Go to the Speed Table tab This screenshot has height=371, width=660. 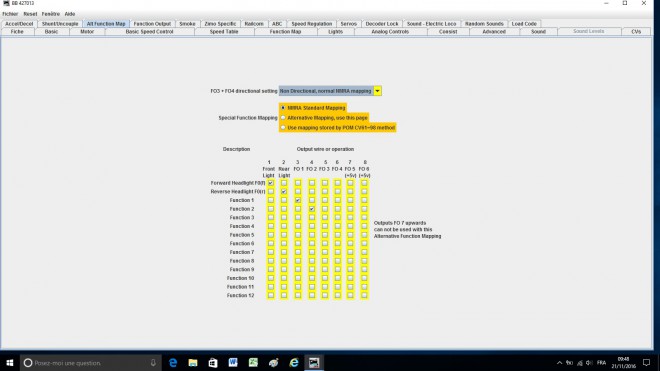[x=224, y=32]
